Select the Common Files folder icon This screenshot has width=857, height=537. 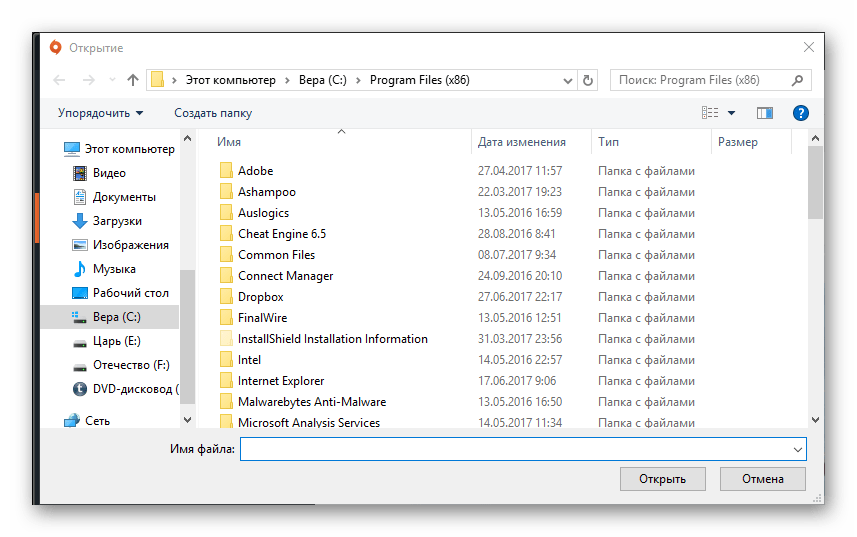click(226, 255)
